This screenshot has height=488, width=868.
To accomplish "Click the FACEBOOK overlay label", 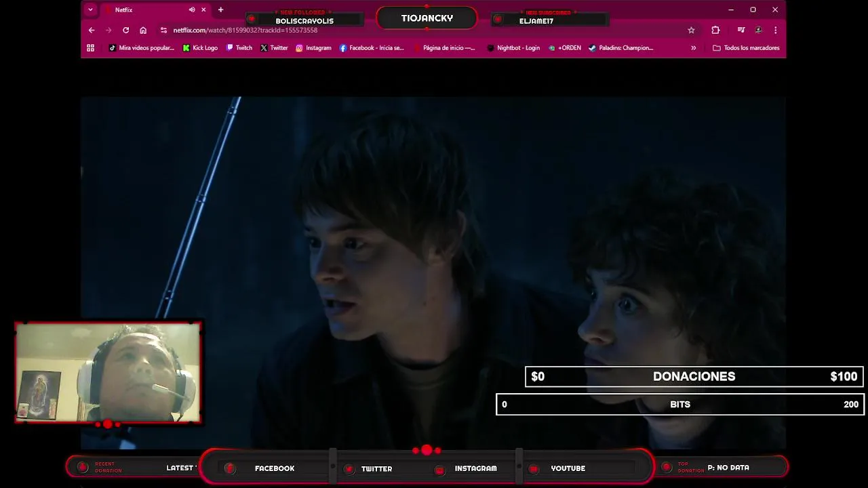I will click(x=275, y=468).
